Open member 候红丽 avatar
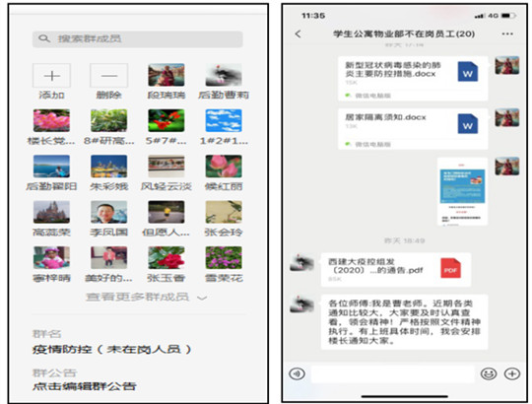This screenshot has width=532, height=404. click(x=224, y=167)
